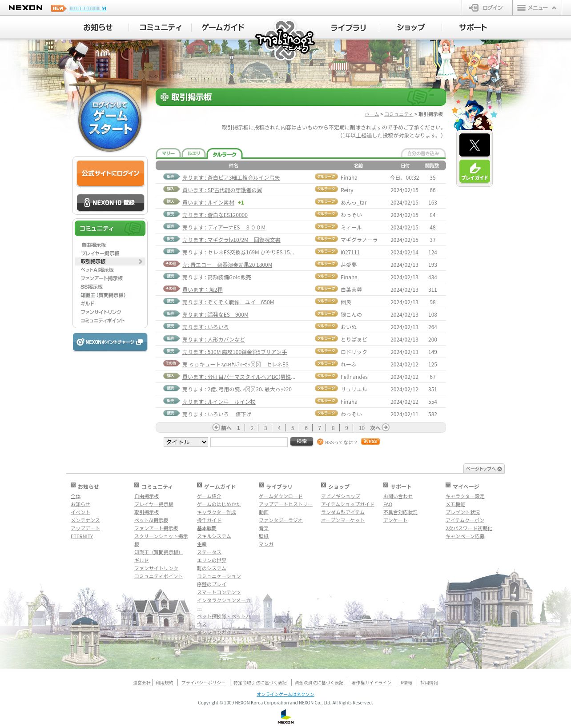
Task: Open post 売ります : 高額装備Gold販売
Action: pos(217,278)
